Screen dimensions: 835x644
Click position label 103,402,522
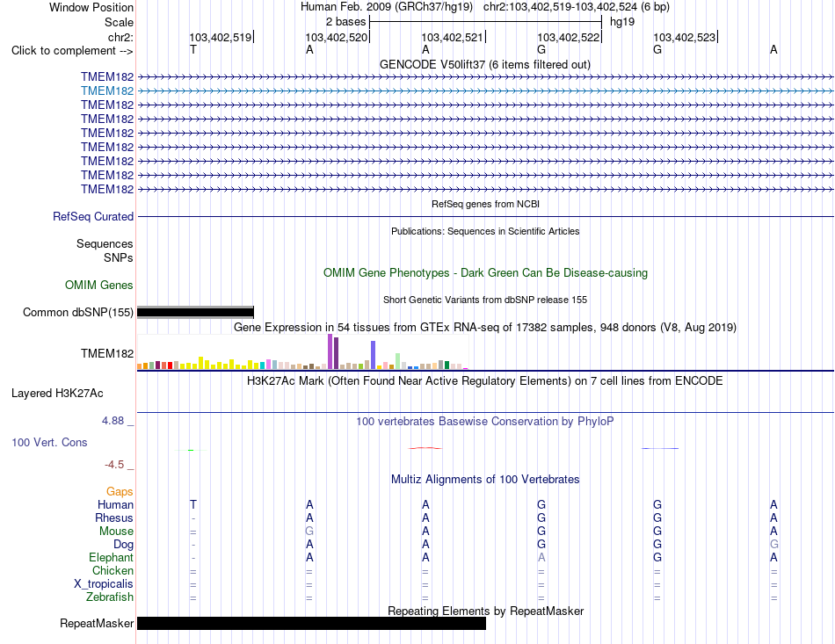(x=568, y=37)
